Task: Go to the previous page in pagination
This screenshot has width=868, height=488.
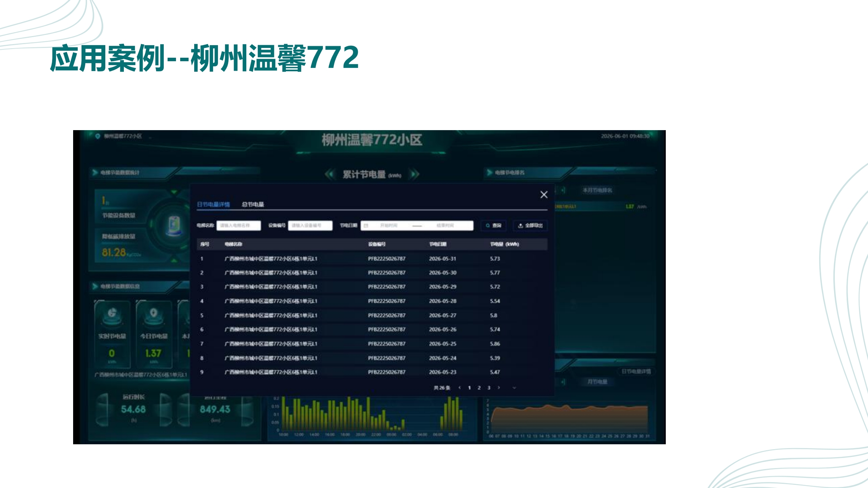Action: (459, 388)
